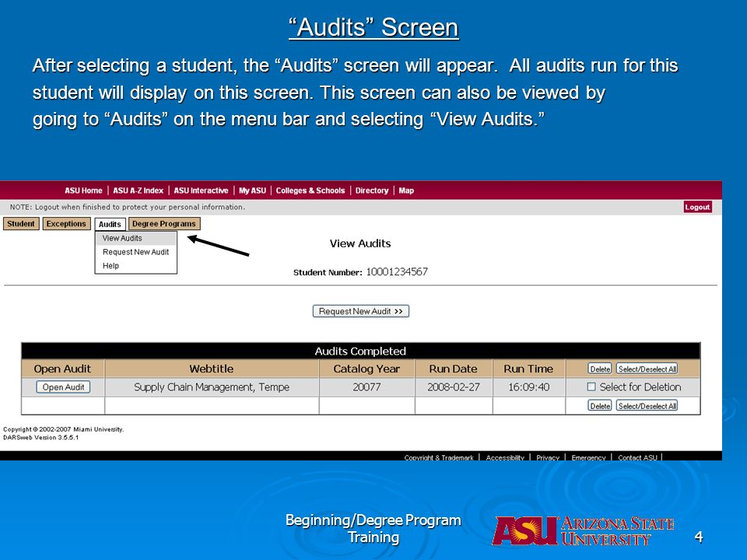
Task: Go to ASU A-Z Index
Action: tap(139, 191)
